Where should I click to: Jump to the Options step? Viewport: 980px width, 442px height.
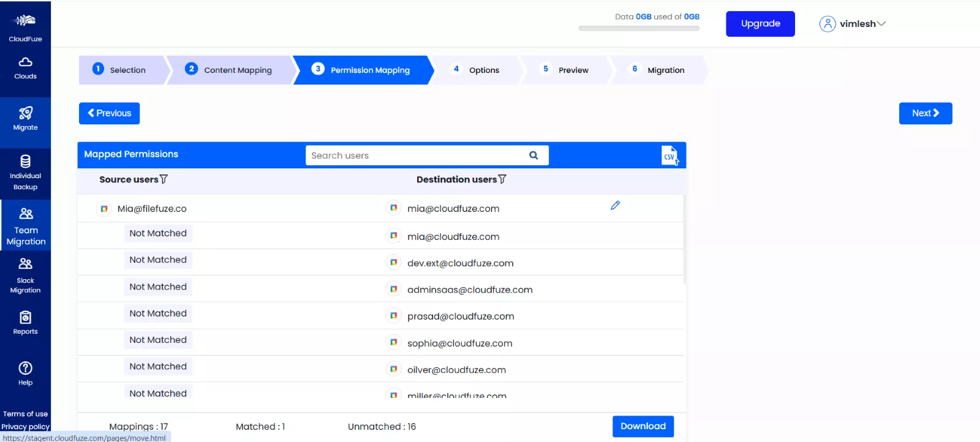pyautogui.click(x=476, y=70)
